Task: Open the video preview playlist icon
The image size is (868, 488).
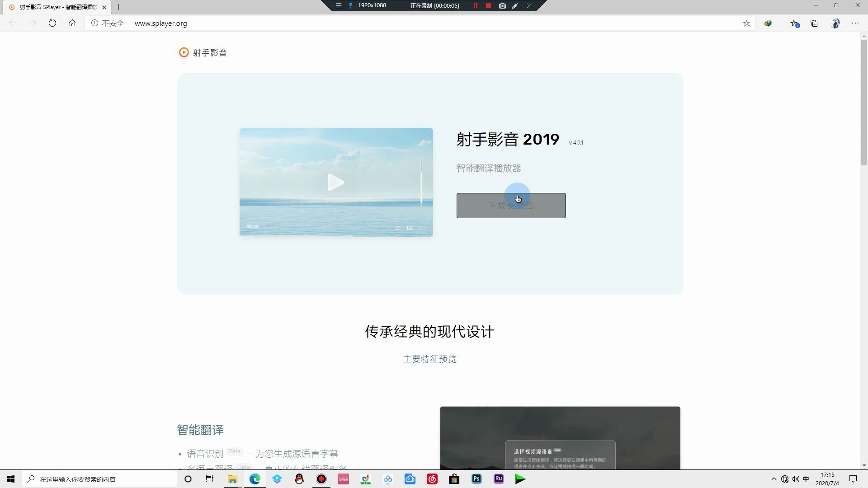Action: click(398, 228)
